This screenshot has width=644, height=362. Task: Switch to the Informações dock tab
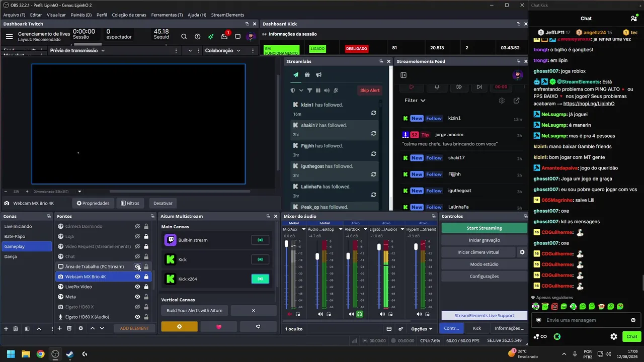pyautogui.click(x=509, y=328)
